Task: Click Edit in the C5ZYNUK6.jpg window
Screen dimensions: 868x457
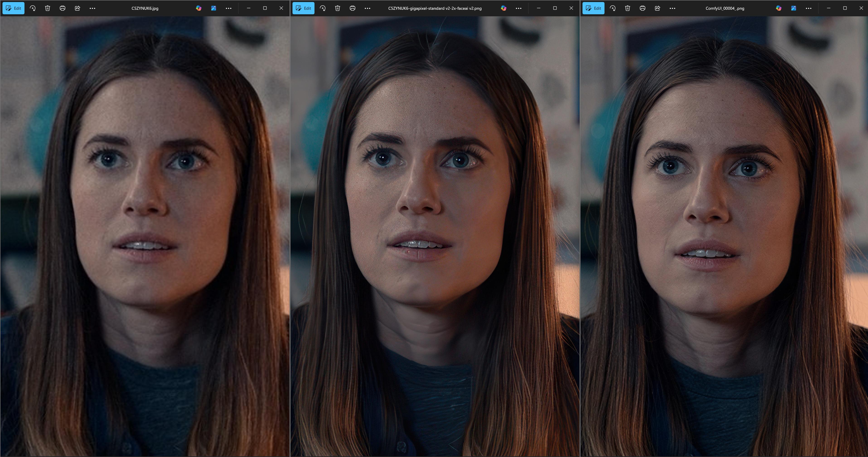Action: (13, 8)
